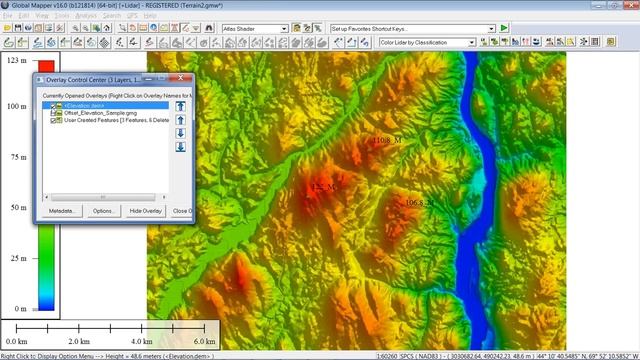
Task: Select the blue feature info tool
Action: [x=153, y=28]
